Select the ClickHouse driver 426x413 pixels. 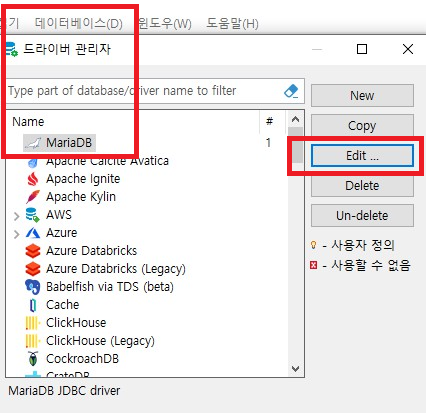(x=76, y=323)
